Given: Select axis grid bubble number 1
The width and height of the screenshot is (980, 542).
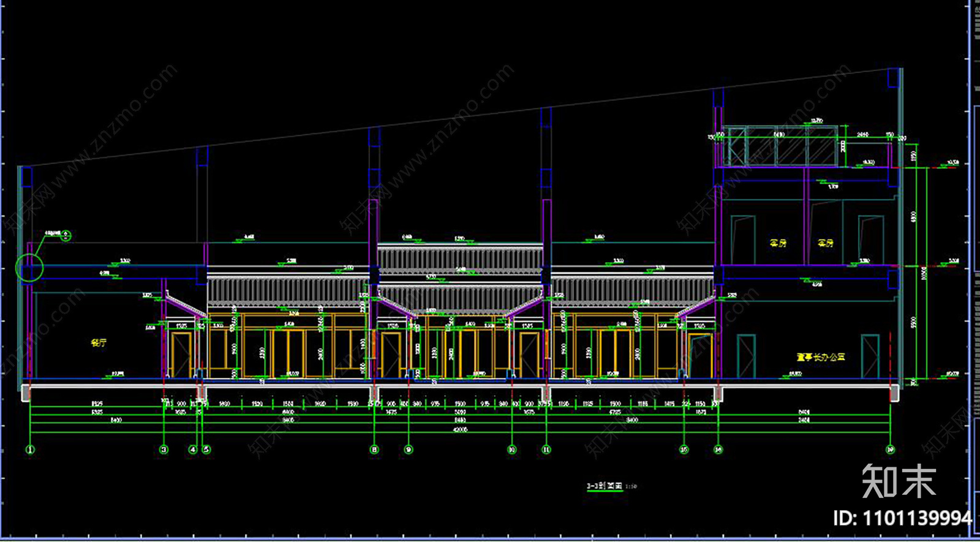Looking at the screenshot, I should point(30,450).
